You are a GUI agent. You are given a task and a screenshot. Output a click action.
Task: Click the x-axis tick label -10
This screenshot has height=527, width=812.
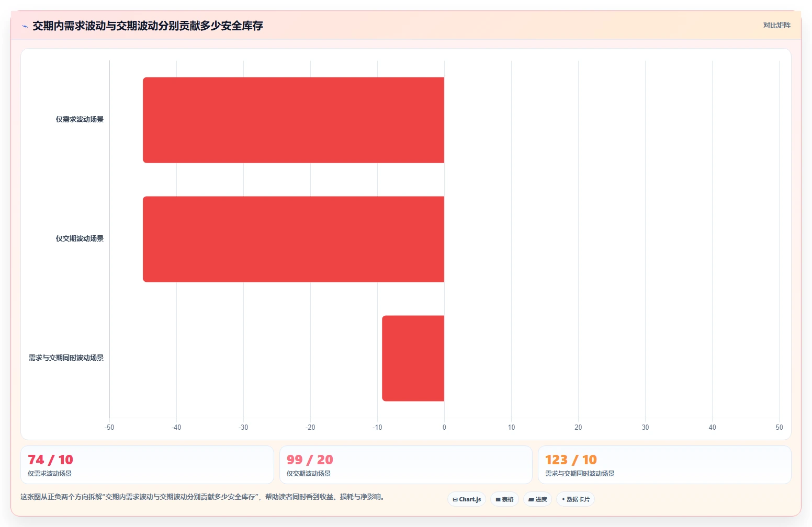point(377,427)
